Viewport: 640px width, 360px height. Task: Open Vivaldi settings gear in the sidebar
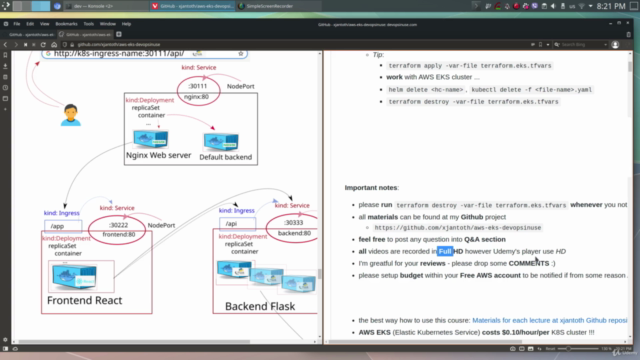(x=5, y=340)
